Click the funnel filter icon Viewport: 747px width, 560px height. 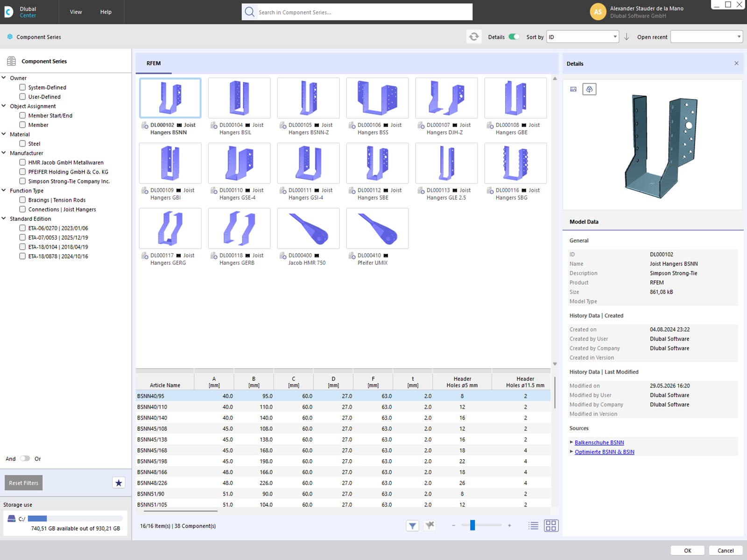[x=412, y=526]
